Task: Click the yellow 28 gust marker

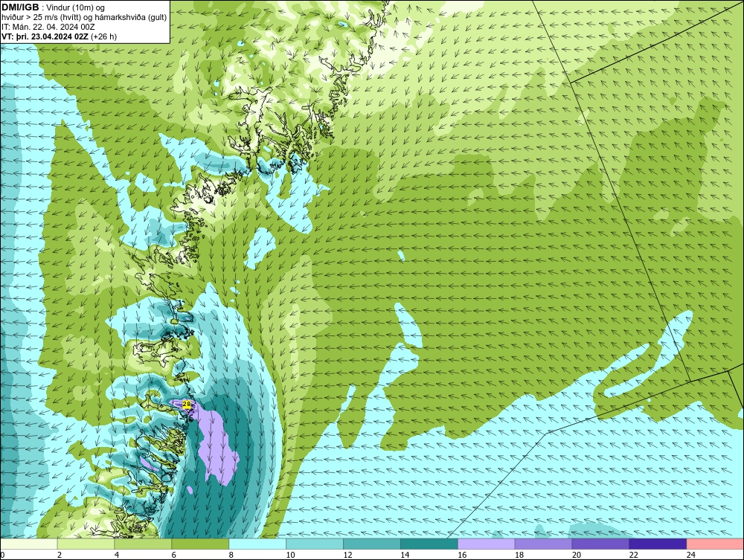Action: (187, 404)
